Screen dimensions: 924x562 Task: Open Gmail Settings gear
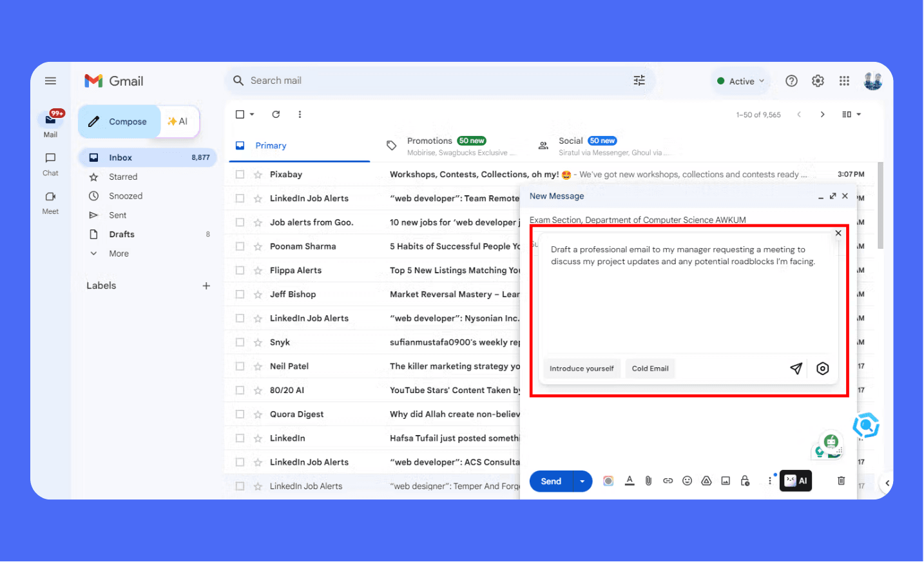[818, 81]
